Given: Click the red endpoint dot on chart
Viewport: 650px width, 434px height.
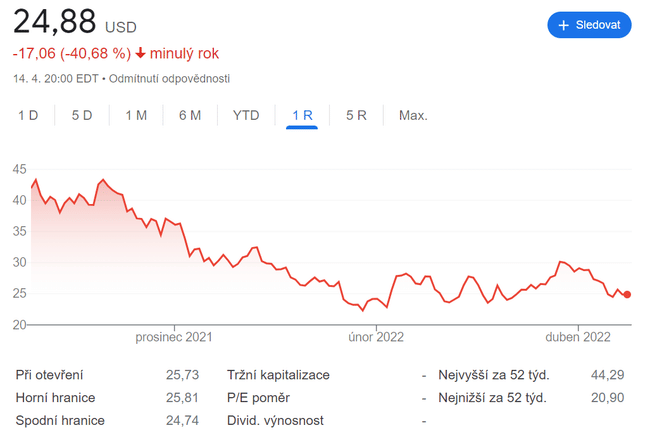Looking at the screenshot, I should [x=627, y=295].
